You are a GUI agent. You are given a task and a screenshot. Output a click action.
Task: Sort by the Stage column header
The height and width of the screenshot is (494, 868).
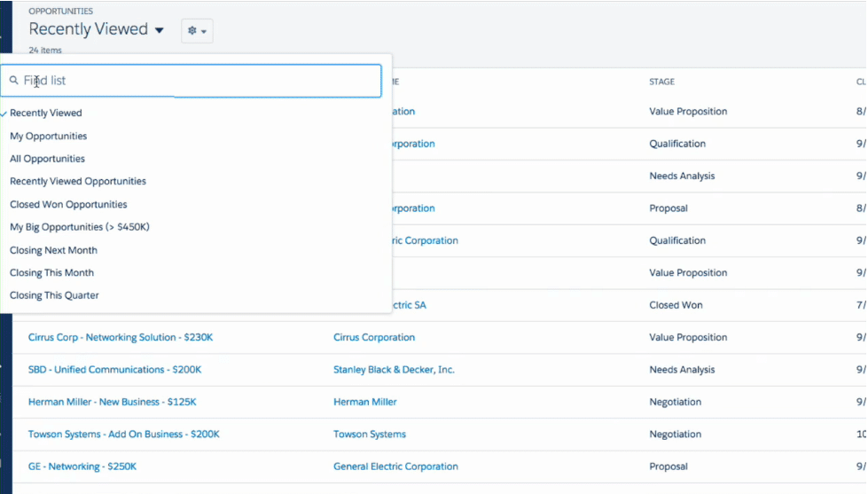point(661,82)
